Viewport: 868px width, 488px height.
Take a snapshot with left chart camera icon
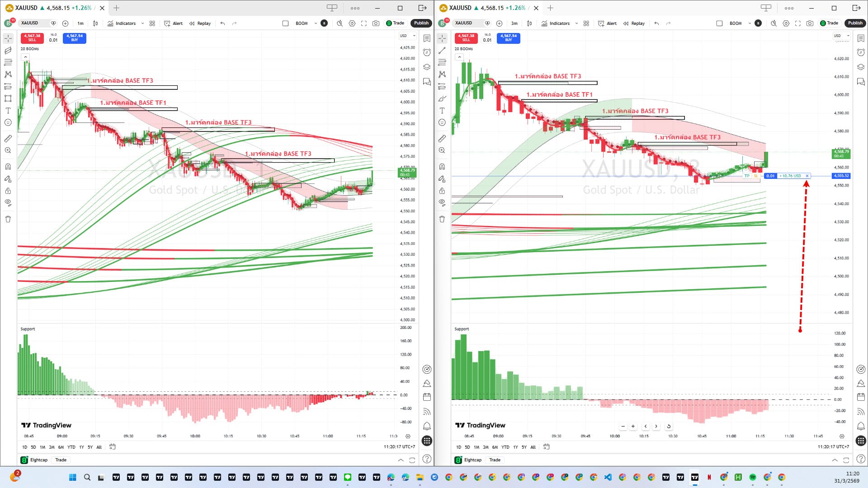(x=376, y=23)
